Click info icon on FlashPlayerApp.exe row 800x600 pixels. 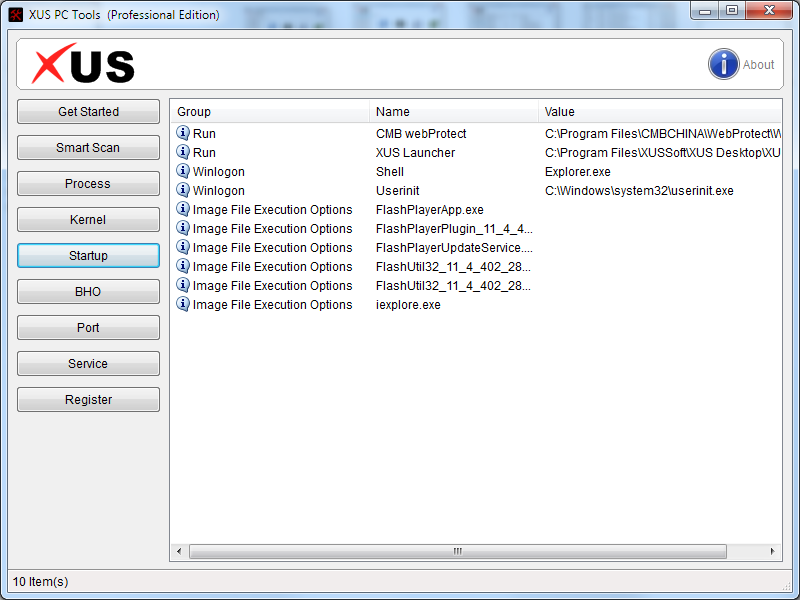(183, 209)
